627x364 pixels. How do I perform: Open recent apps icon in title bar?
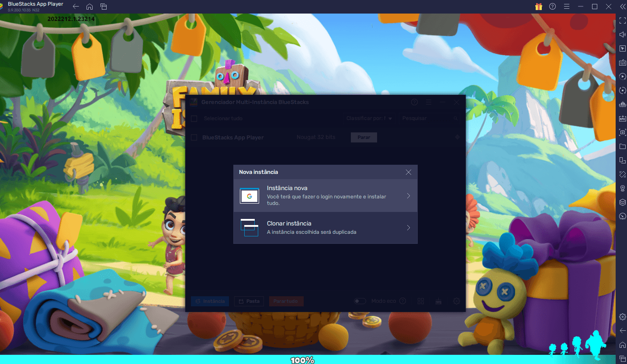click(104, 7)
